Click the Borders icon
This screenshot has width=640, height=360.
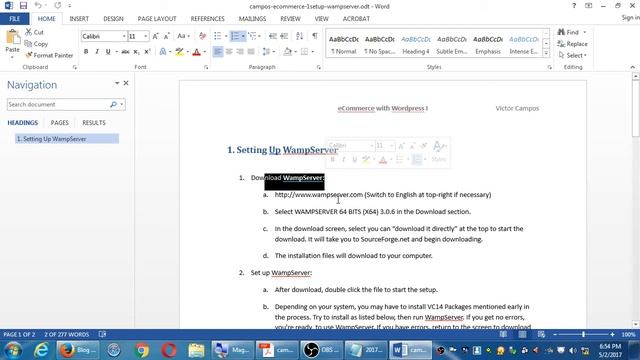pos(304,52)
